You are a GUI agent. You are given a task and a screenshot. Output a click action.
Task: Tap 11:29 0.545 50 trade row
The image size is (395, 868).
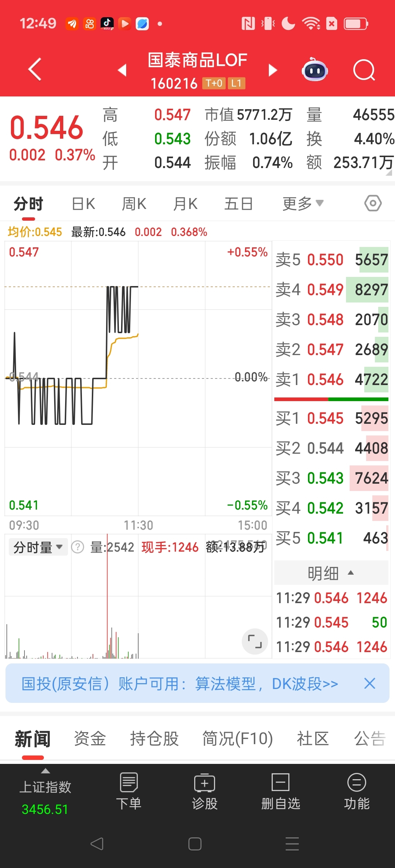coord(331,623)
